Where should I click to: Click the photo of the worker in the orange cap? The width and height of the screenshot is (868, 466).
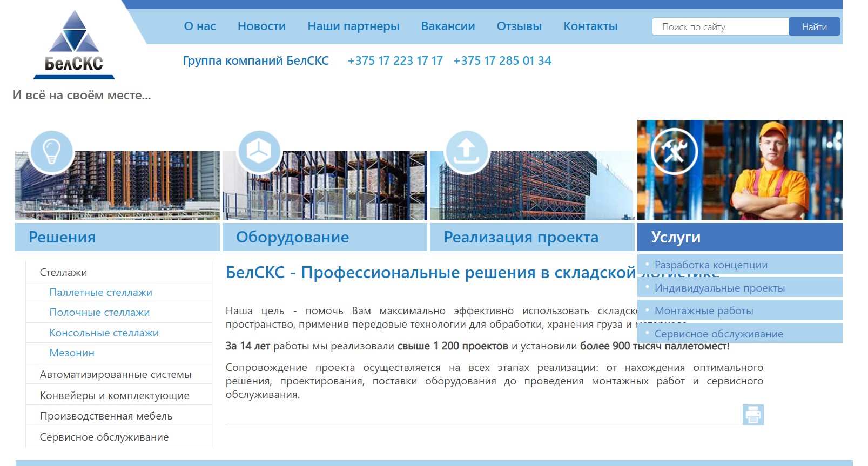pyautogui.click(x=740, y=170)
